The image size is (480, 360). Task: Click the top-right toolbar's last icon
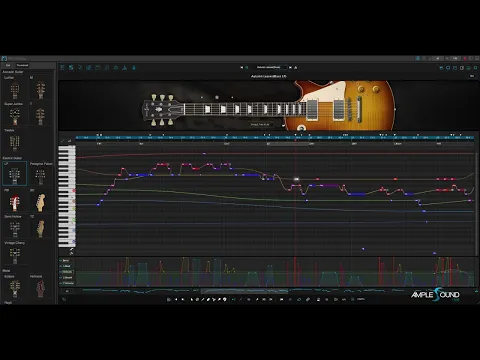475,68
